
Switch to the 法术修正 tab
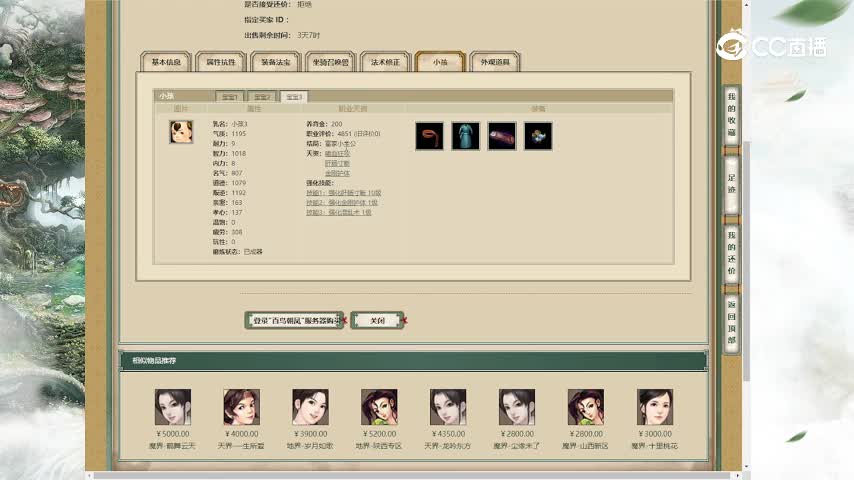pyautogui.click(x=385, y=62)
